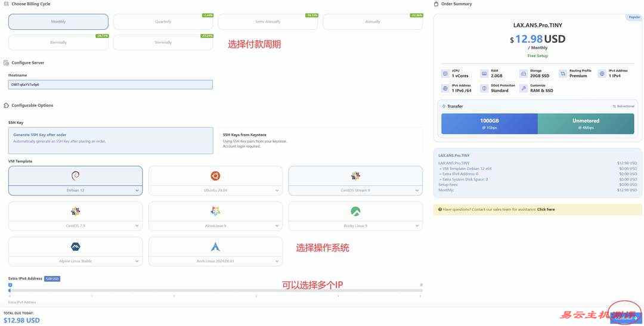Focus the Hostname input field
Image resolution: width=644 pixels, height=326 pixels.
point(110,85)
